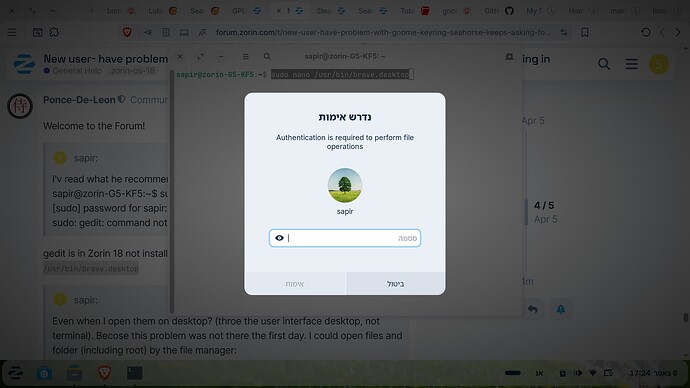Image resolution: width=690 pixels, height=388 pixels.
Task: Switch to the 'Stea' browser tab
Action: 330,11
